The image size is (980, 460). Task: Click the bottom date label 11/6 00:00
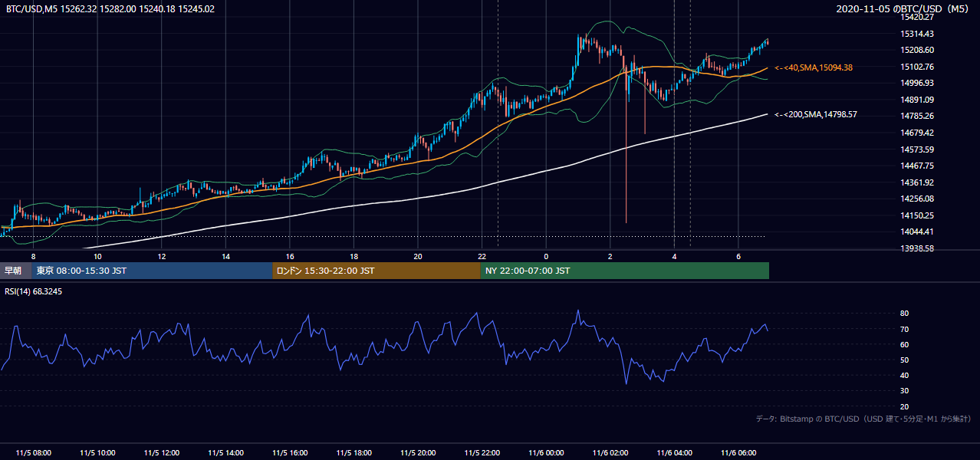(x=546, y=453)
